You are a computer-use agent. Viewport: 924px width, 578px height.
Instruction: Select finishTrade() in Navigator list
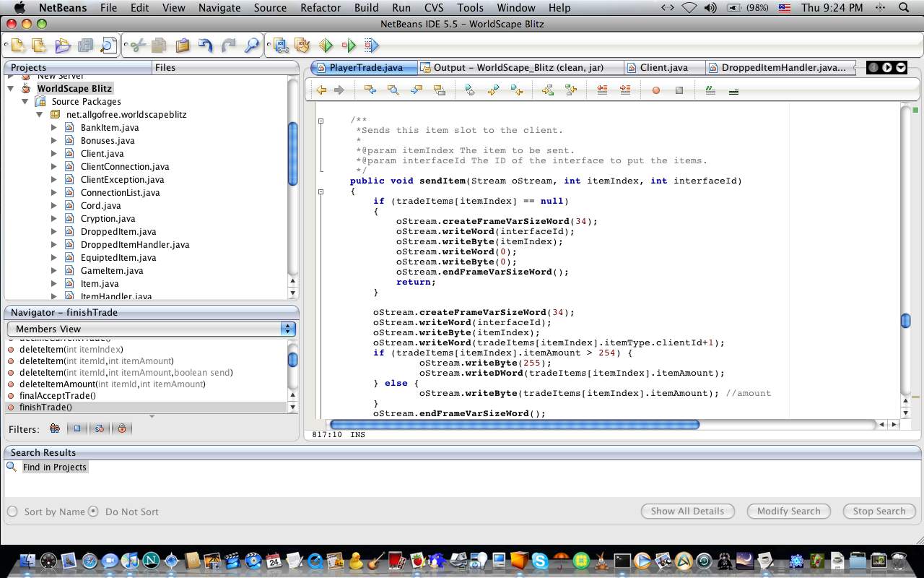click(147, 407)
